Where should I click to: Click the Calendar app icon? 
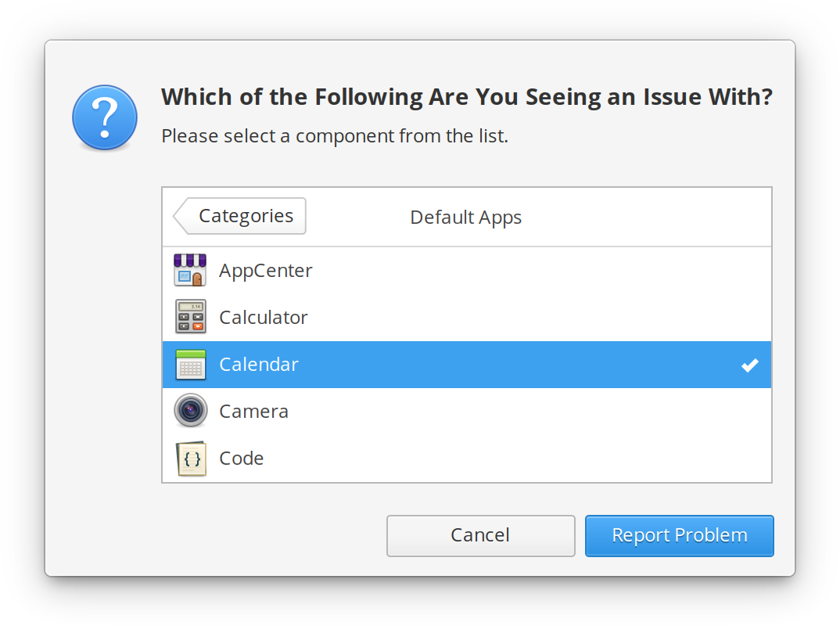tap(190, 365)
